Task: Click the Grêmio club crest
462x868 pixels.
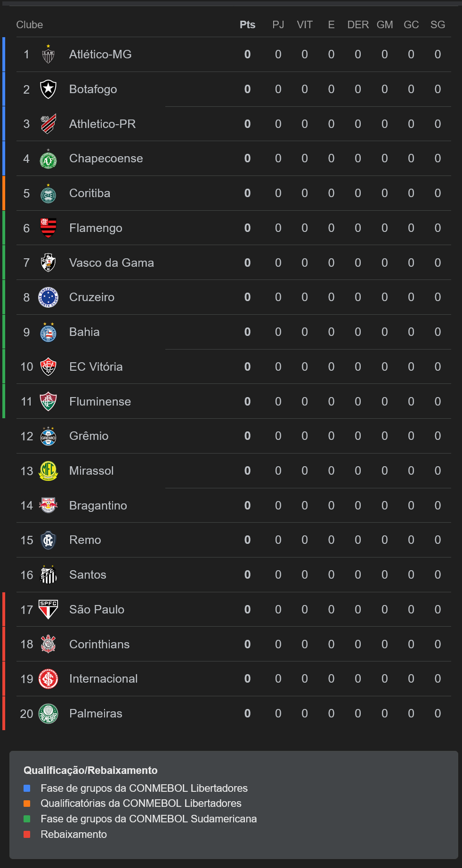Action: pyautogui.click(x=48, y=436)
